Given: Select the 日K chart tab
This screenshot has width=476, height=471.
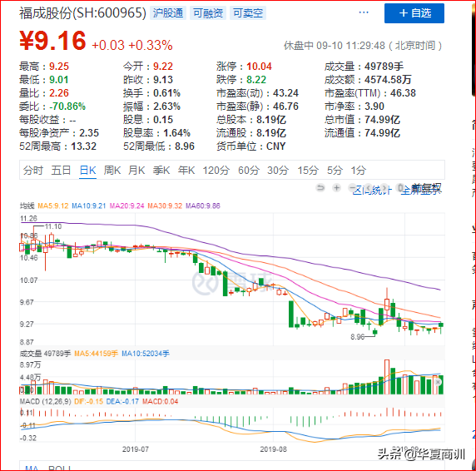Looking at the screenshot, I should point(87,171).
